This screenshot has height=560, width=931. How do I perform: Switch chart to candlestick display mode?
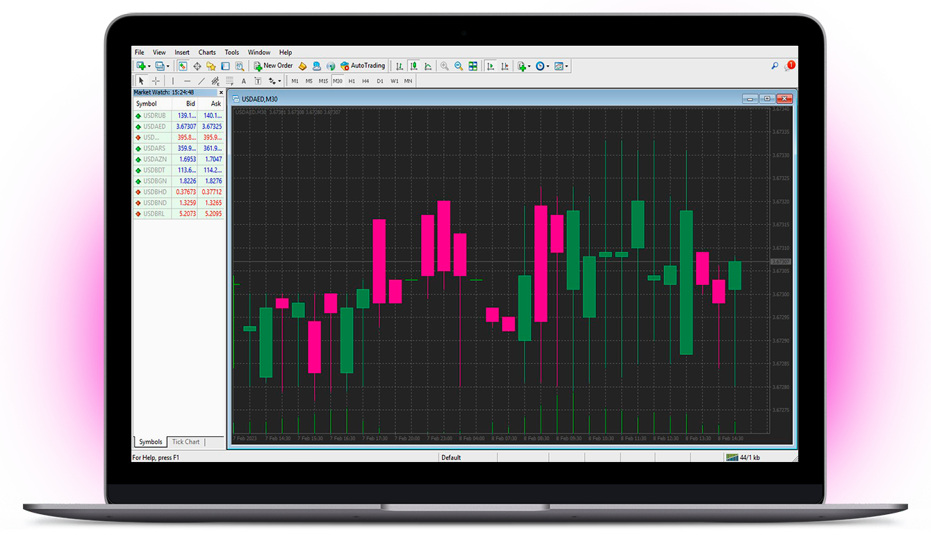[x=414, y=65]
